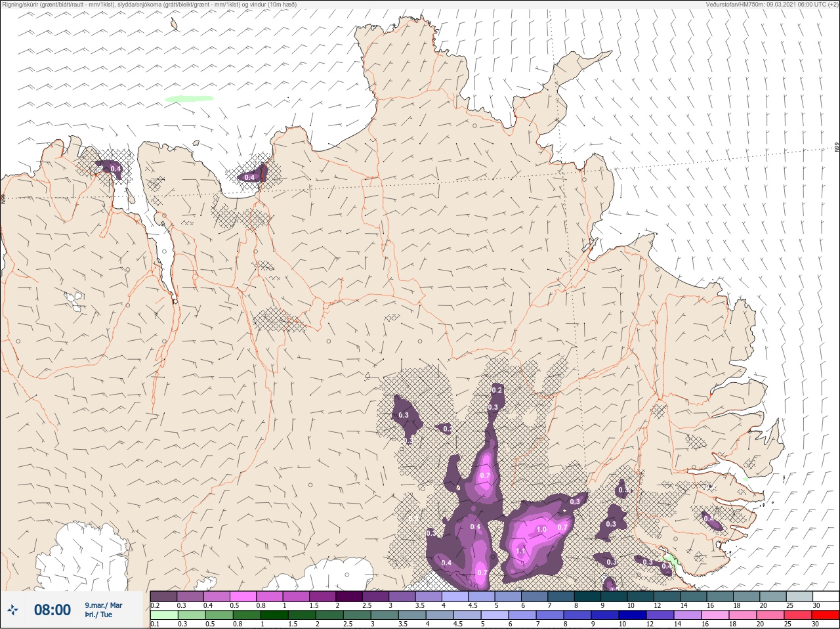The width and height of the screenshot is (840, 629).
Task: Click the latitude label at the map's right edge
Action: tap(837, 147)
